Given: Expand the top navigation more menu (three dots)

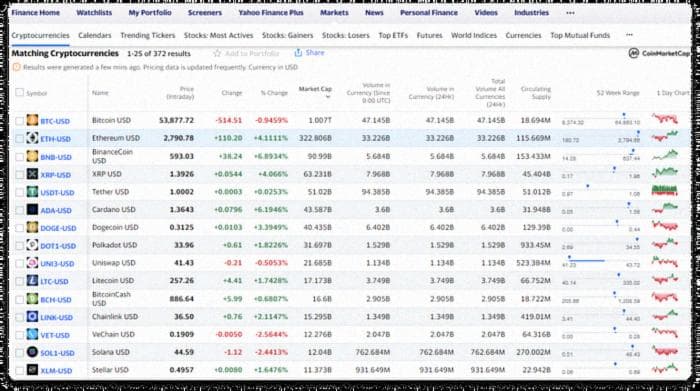Looking at the screenshot, I should (570, 13).
